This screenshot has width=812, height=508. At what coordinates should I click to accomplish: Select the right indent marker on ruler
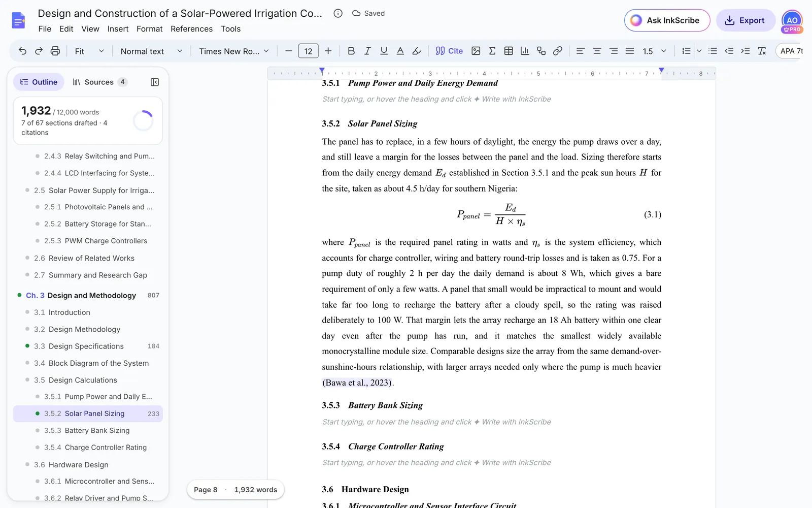pos(661,70)
